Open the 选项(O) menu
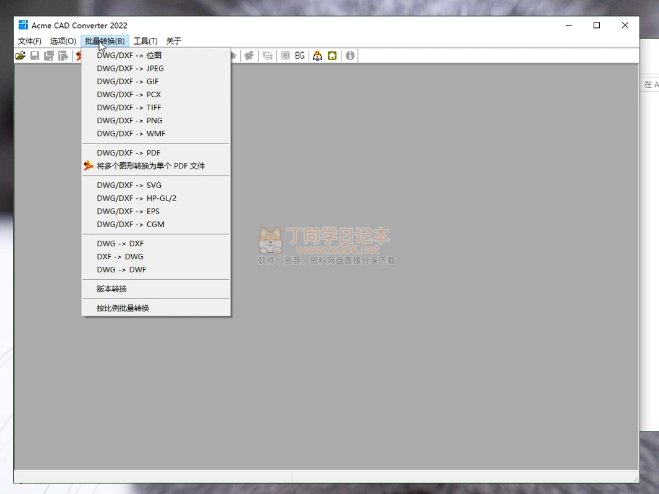This screenshot has height=494, width=659. (63, 41)
